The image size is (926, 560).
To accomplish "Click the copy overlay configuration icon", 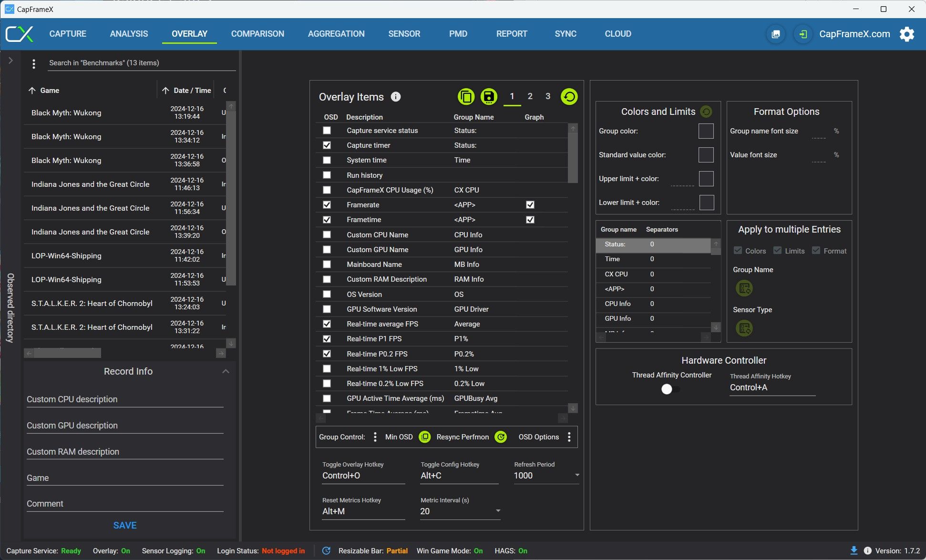I will click(x=466, y=97).
